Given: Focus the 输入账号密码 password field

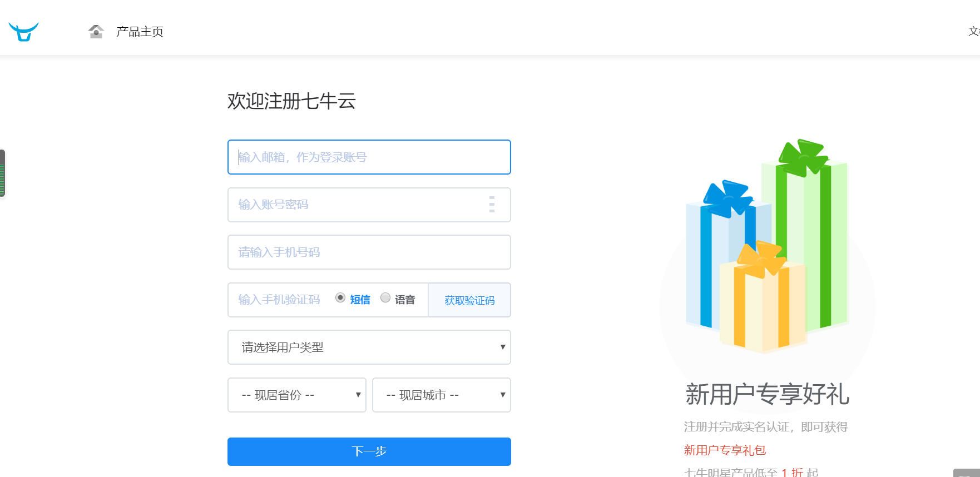Looking at the screenshot, I should (369, 205).
